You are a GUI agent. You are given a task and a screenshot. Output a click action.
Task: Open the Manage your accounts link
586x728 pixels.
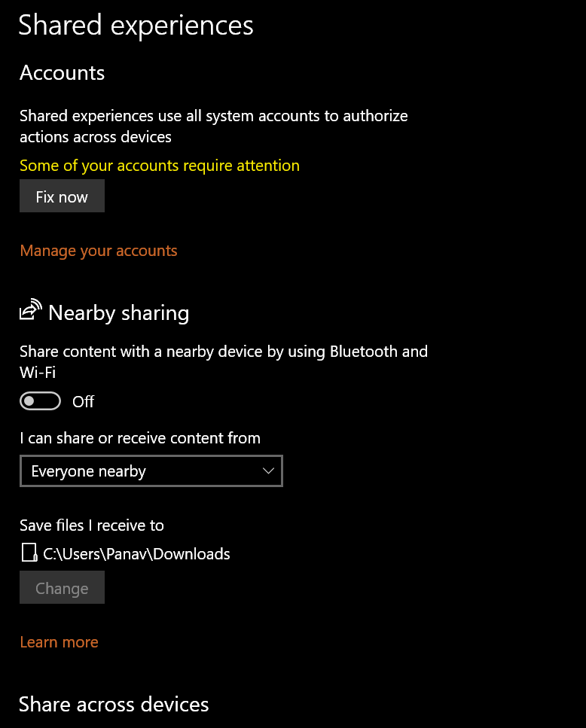click(x=99, y=251)
